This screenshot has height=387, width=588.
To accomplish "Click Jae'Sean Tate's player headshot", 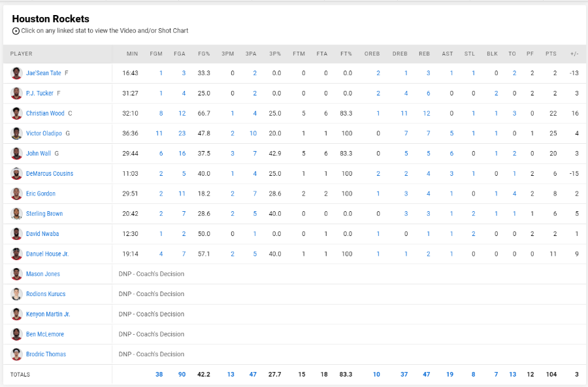I will tap(16, 73).
